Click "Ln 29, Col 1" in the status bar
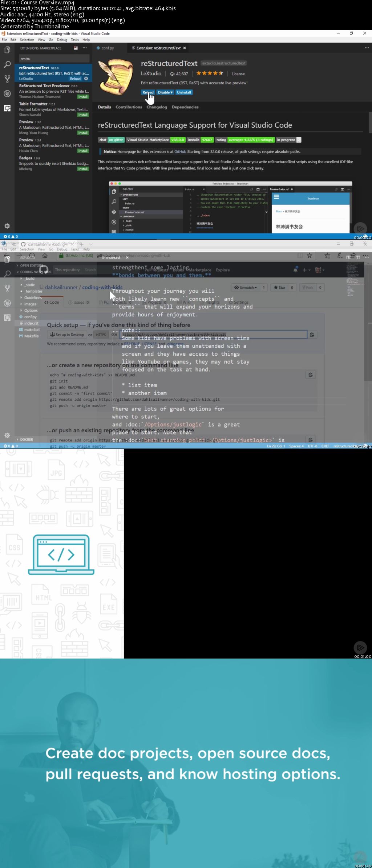Viewport: 372px width, 868px height. (276, 446)
